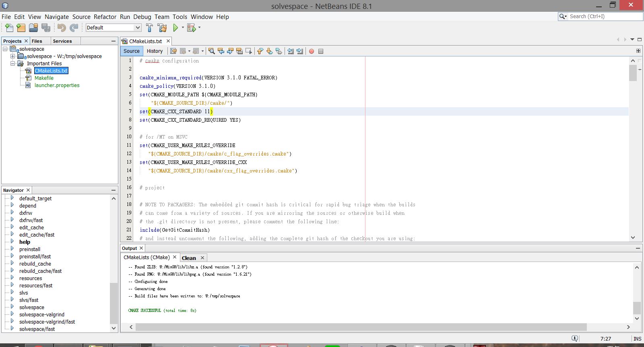This screenshot has width=644, height=347.
Task: Select solvespace-valgrind target in Navigator
Action: pos(42,314)
